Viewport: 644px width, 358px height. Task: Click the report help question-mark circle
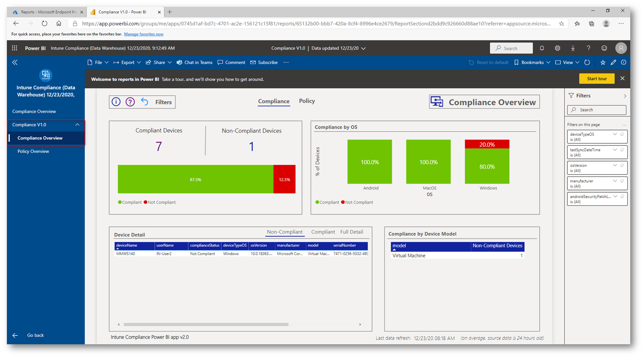[130, 102]
